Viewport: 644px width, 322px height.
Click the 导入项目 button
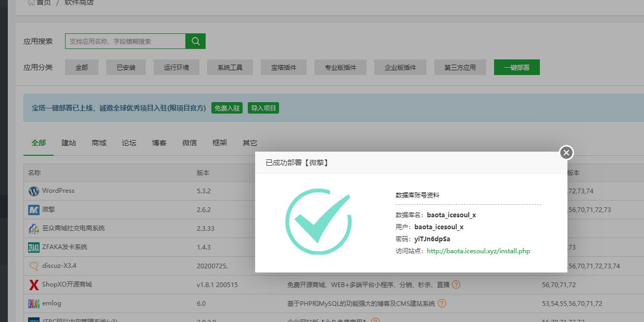click(x=263, y=108)
